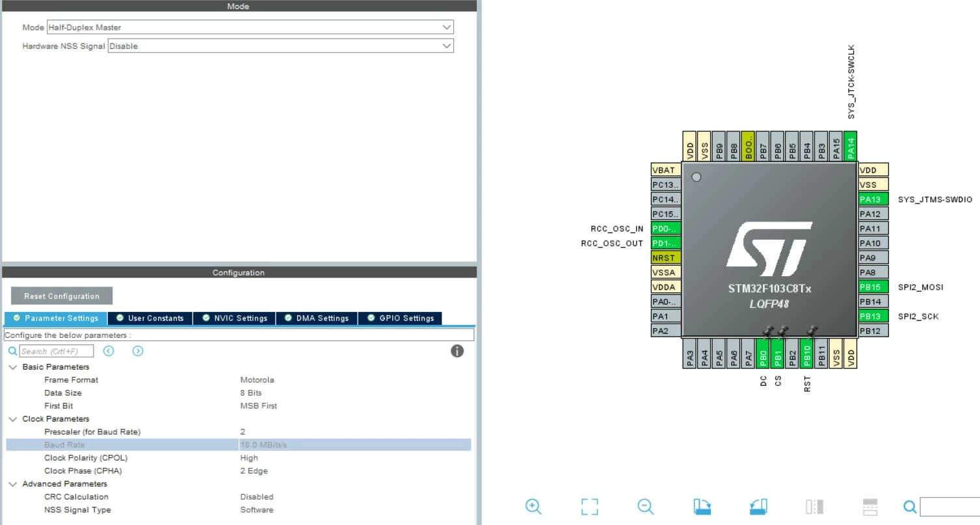Screen dimensions: 980x525
Task: Collapse the Advanced Parameters group
Action: point(12,484)
